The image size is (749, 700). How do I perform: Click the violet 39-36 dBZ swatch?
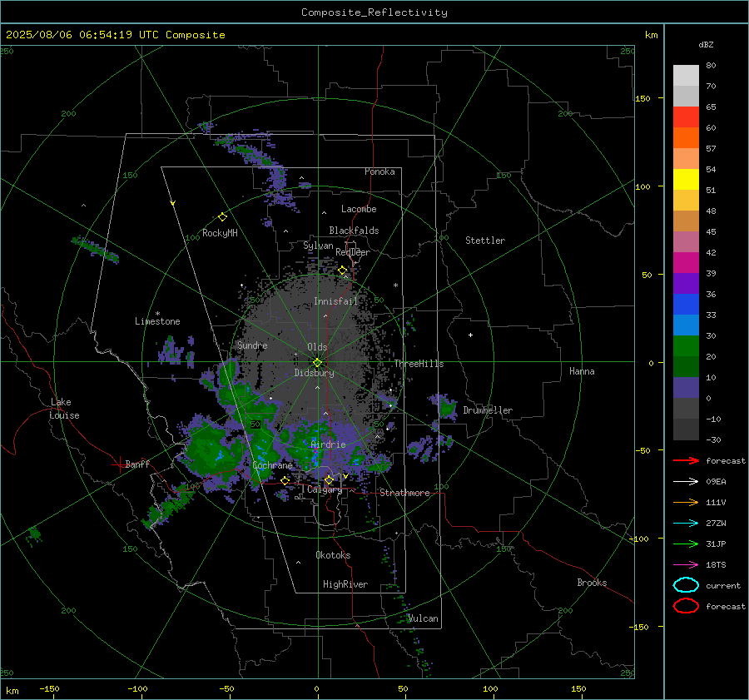tap(686, 284)
